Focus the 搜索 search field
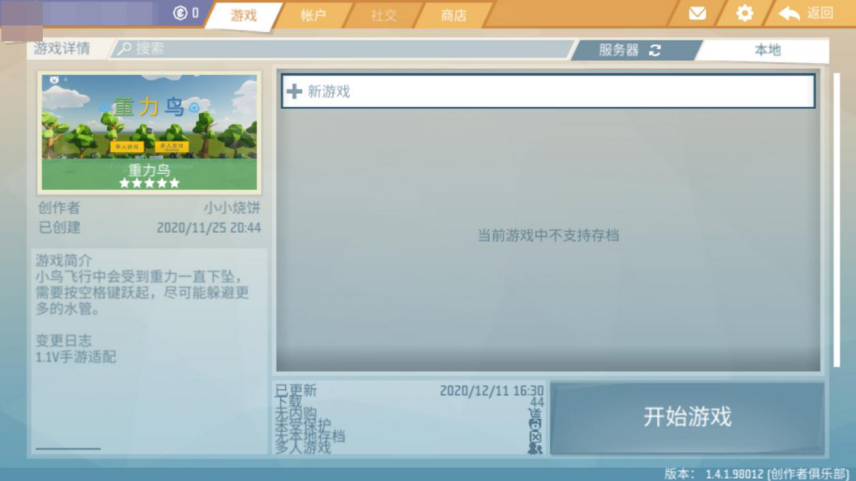The width and height of the screenshot is (856, 481). coord(343,49)
